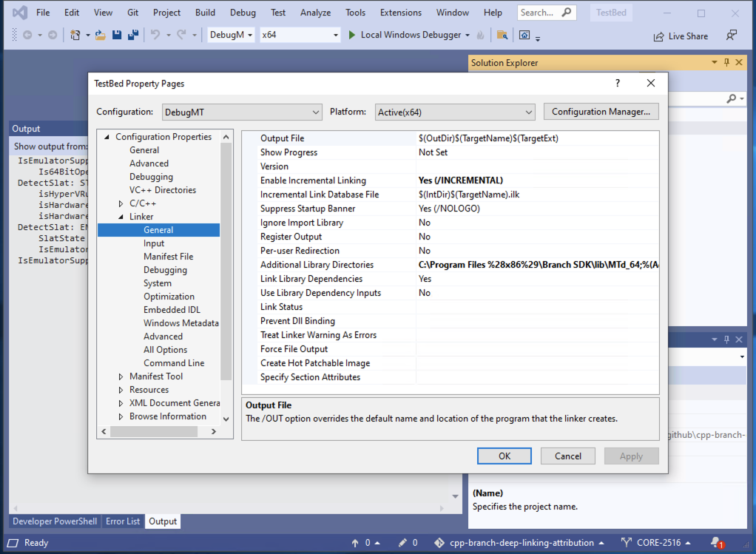Image resolution: width=756 pixels, height=554 pixels.
Task: Pin the Properties panel below Solution Explorer
Action: [726, 340]
